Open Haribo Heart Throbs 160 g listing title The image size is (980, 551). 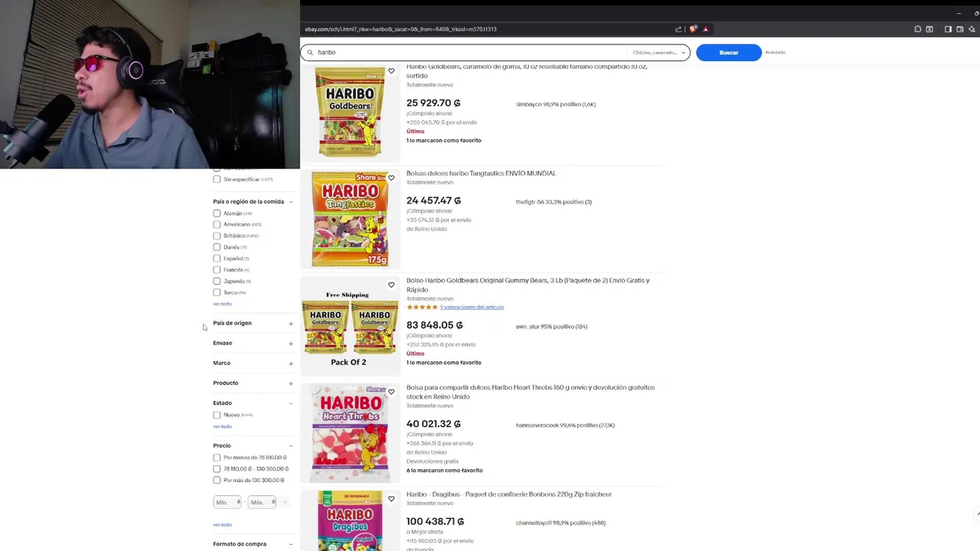click(x=531, y=392)
